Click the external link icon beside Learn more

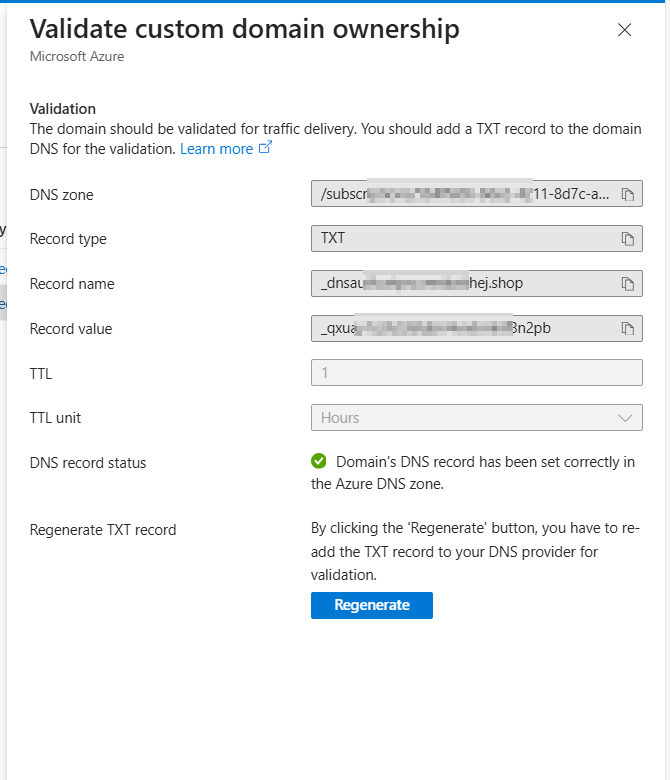coord(266,147)
